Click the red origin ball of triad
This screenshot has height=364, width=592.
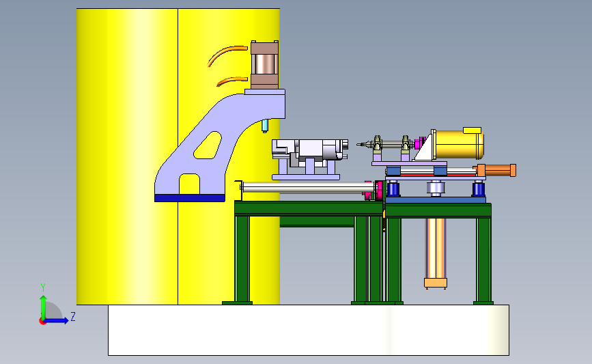click(42, 322)
